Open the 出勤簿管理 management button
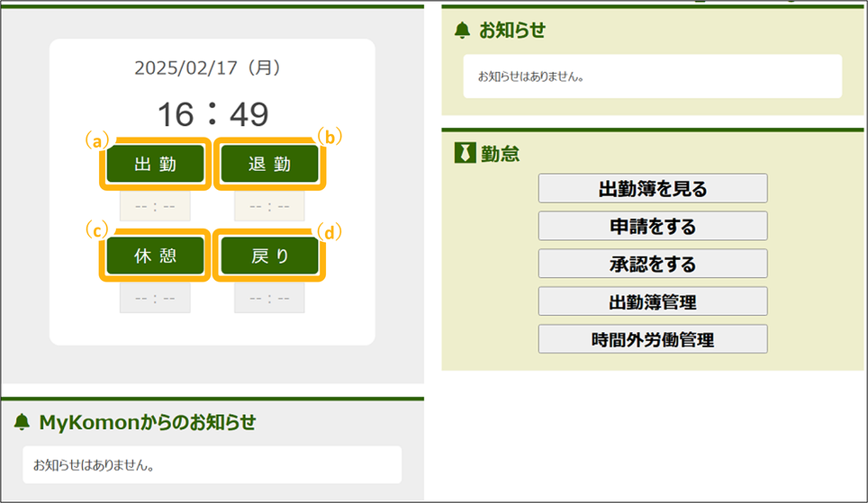Viewport: 868px width, 503px height. coord(652,302)
